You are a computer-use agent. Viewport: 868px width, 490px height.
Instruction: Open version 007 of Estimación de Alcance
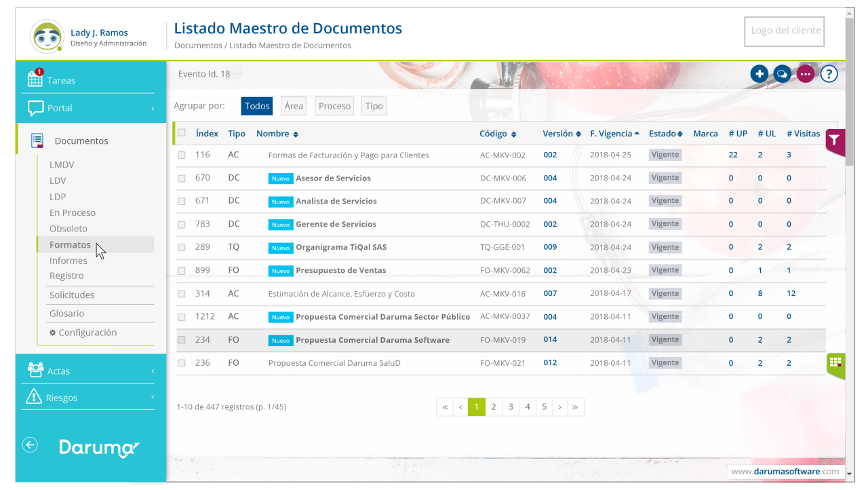pyautogui.click(x=550, y=293)
